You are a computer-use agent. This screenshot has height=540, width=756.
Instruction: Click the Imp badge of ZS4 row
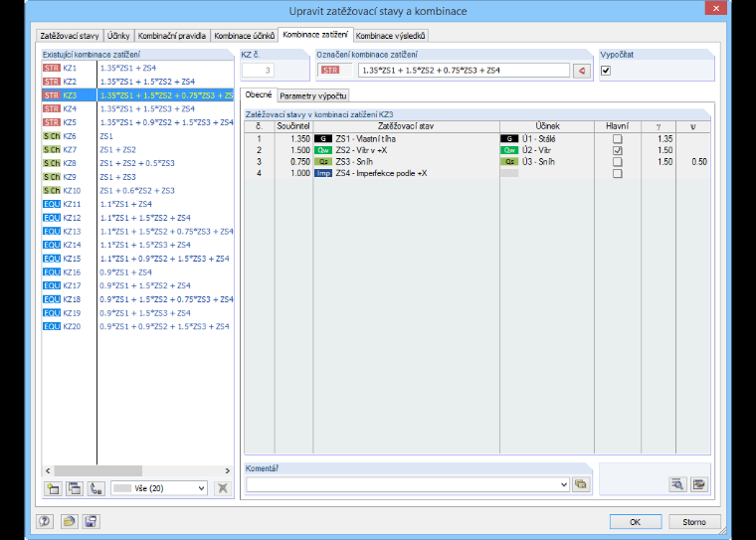(x=323, y=174)
